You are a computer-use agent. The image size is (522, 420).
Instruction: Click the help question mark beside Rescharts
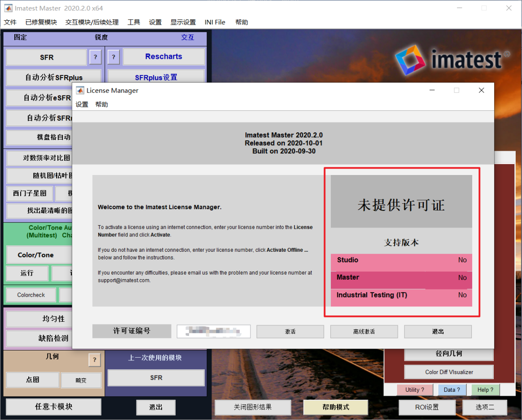[x=114, y=57]
